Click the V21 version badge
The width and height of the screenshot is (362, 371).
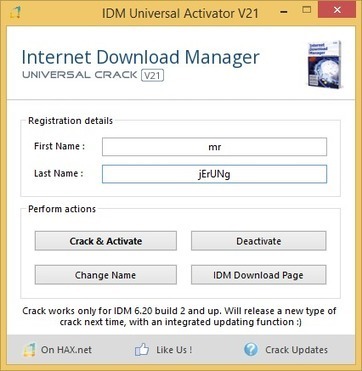tap(153, 75)
